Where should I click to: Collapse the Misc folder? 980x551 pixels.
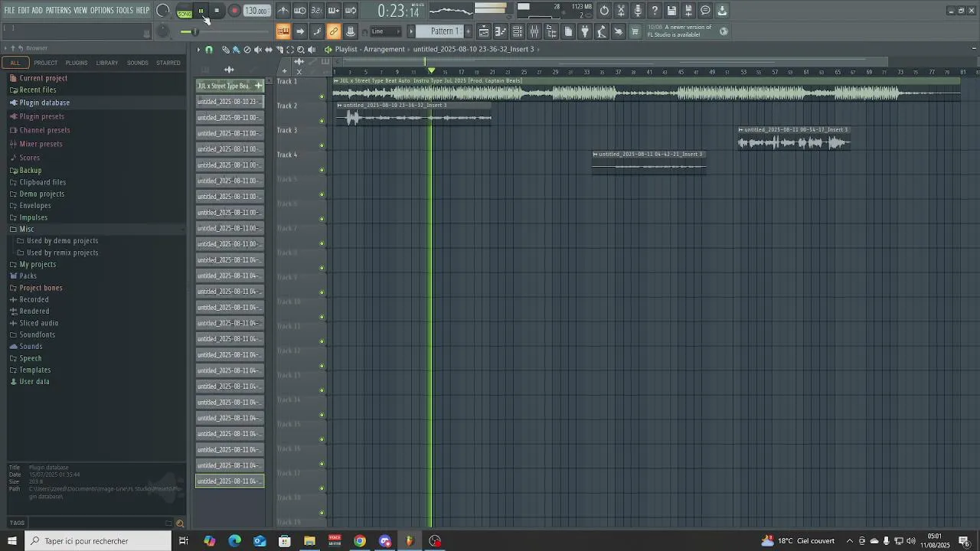[26, 229]
